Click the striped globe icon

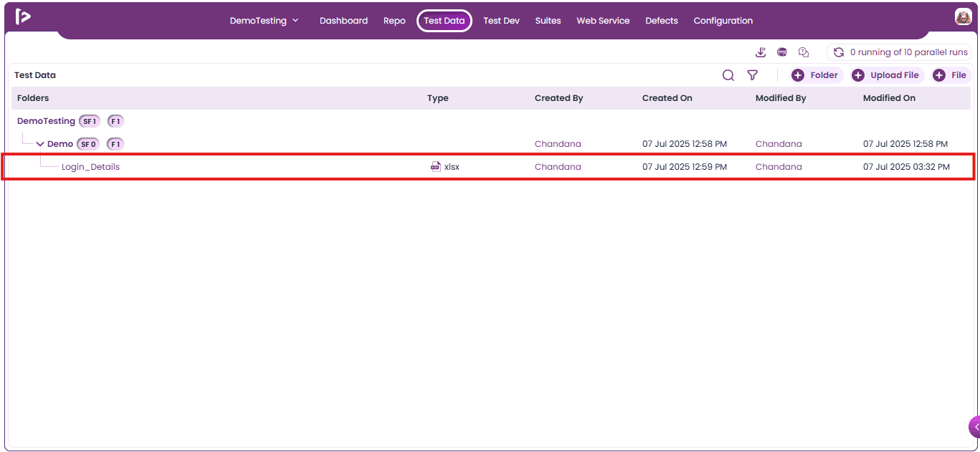[782, 52]
